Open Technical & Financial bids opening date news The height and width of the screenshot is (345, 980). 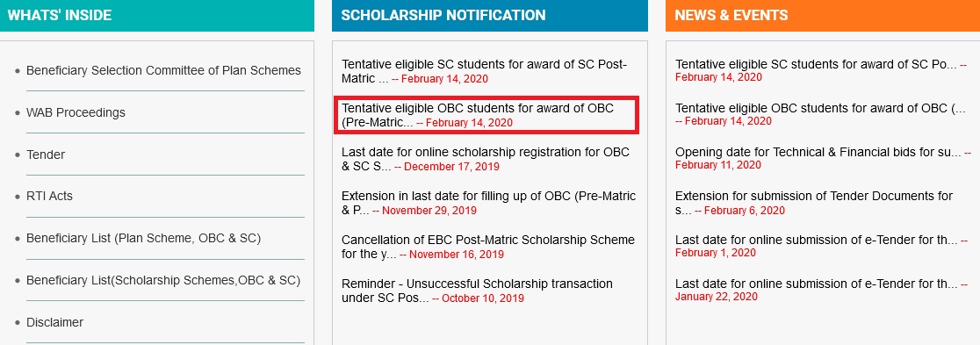pos(823,158)
